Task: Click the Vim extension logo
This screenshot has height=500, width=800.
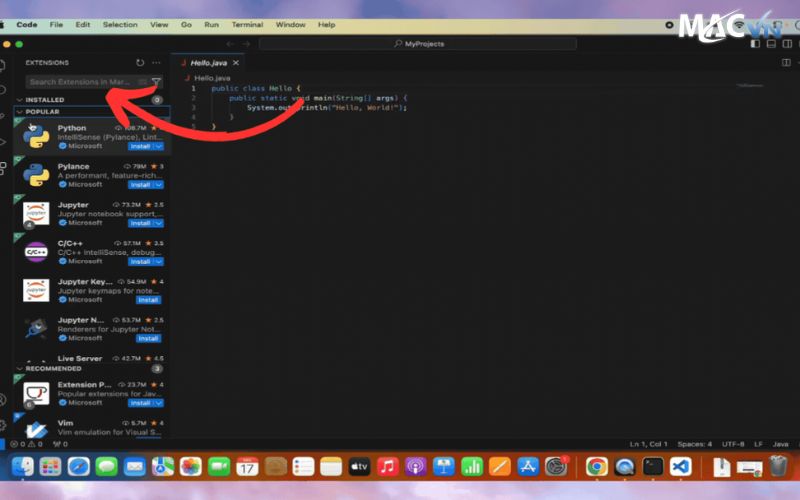Action: click(x=36, y=430)
